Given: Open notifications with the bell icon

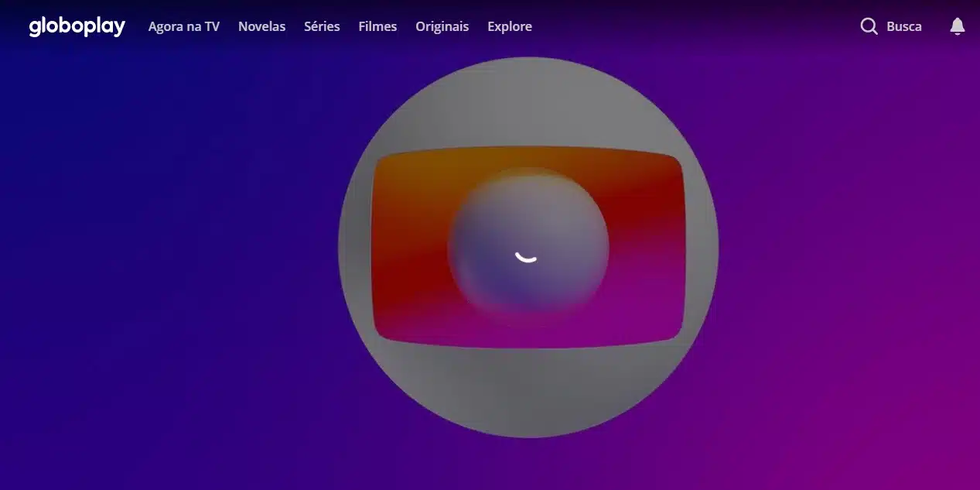Looking at the screenshot, I should pos(957,26).
